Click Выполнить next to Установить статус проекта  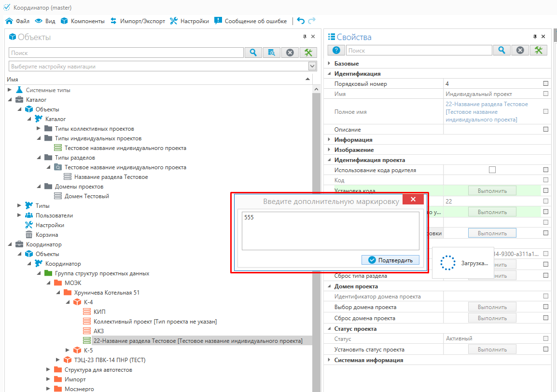pos(492,349)
